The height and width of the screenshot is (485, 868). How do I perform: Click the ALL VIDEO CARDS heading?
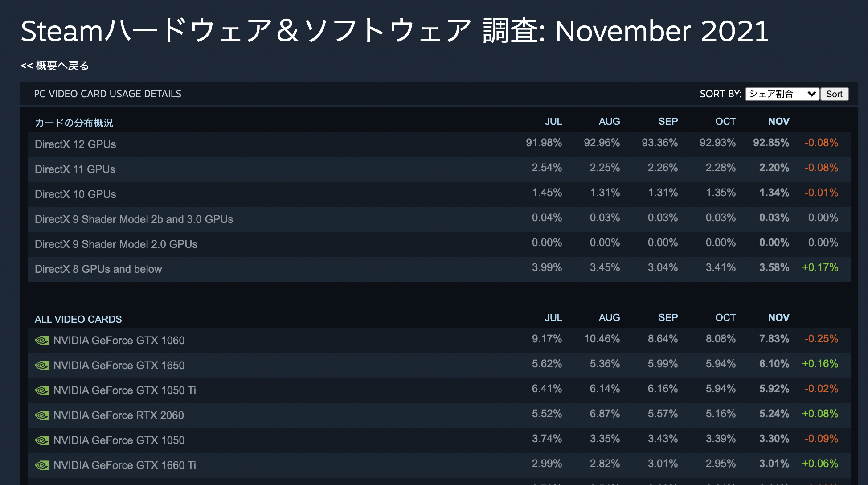(x=78, y=319)
